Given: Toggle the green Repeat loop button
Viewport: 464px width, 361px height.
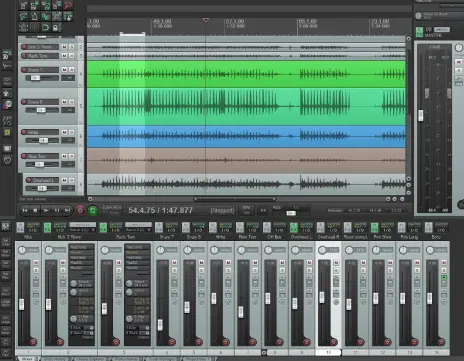Looking at the screenshot, I should pyautogui.click(x=93, y=210).
